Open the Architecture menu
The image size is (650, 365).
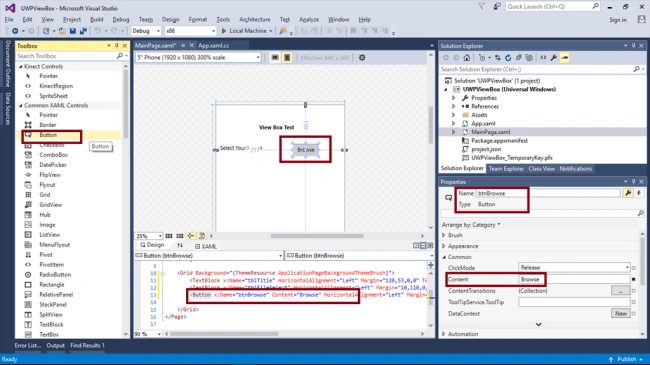pos(255,19)
